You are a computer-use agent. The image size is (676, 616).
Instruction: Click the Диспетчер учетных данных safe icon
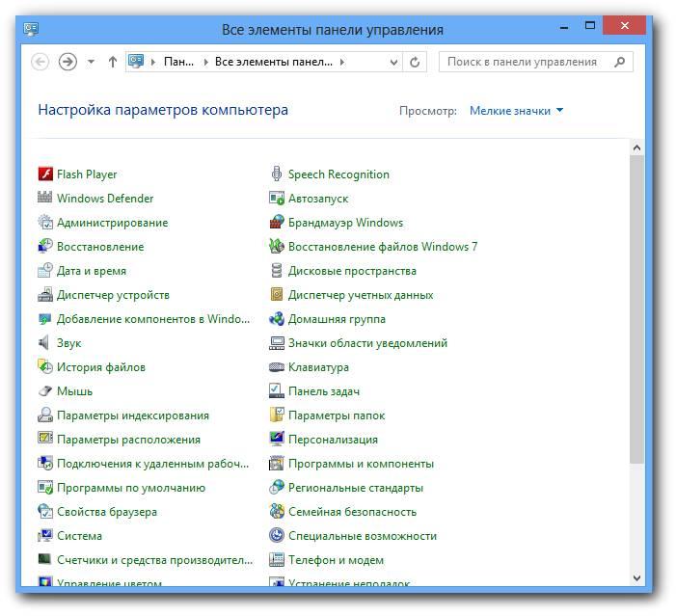(x=277, y=294)
